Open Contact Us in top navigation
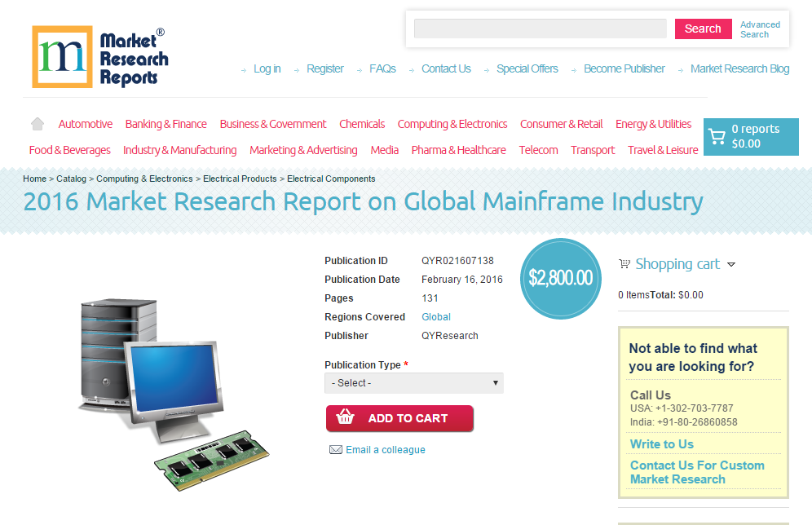The width and height of the screenshot is (812, 525). 446,68
